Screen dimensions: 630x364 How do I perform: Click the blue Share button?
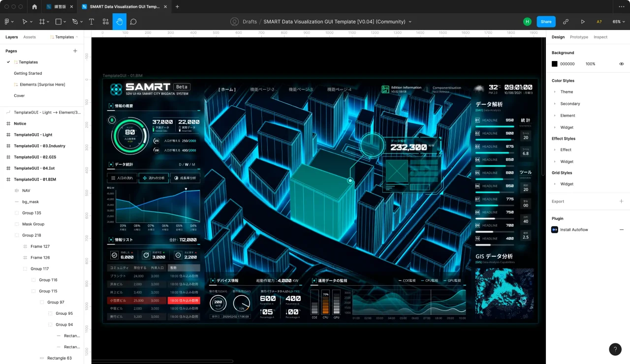coord(546,22)
